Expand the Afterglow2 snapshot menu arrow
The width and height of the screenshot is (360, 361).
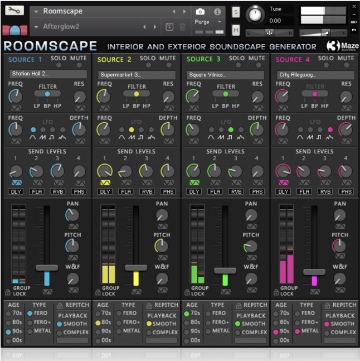[36, 27]
